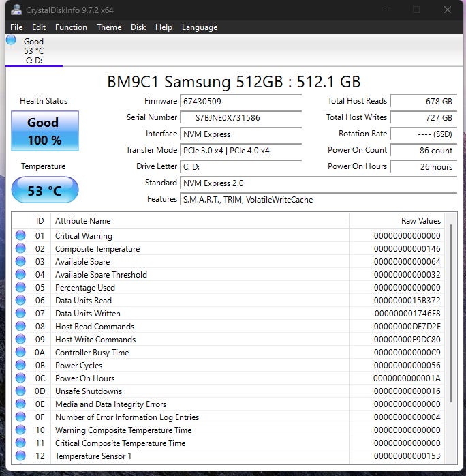Close the CrystalDiskInfo window
This screenshot has width=466, height=476.
click(448, 10)
